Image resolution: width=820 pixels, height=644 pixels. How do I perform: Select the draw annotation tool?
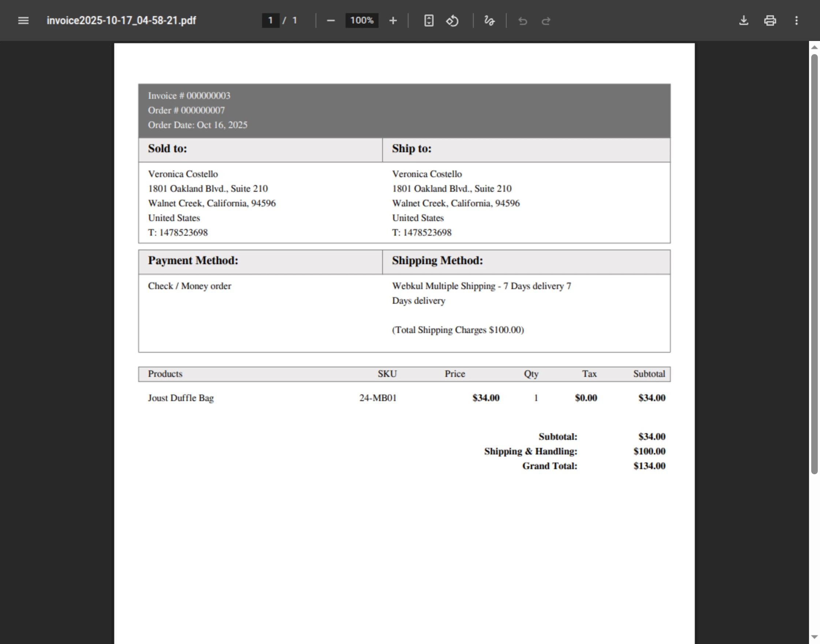point(489,20)
